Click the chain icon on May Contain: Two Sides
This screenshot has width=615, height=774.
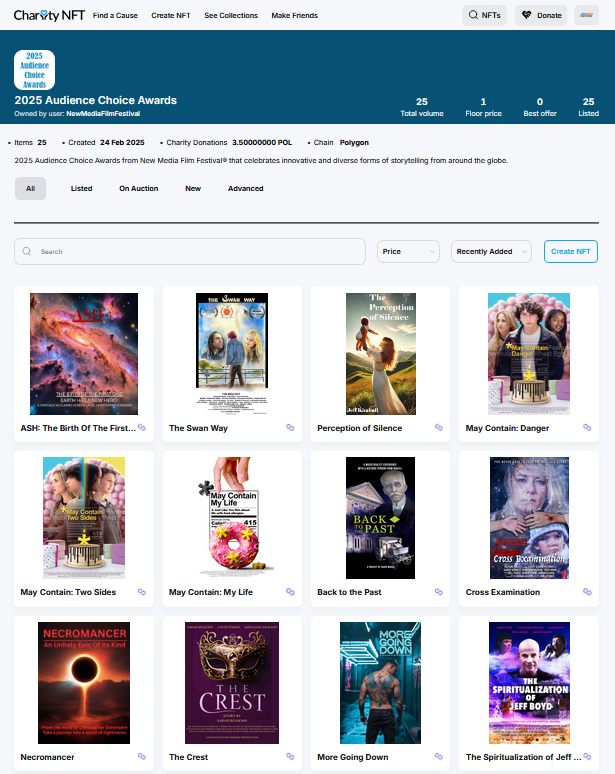(142, 592)
